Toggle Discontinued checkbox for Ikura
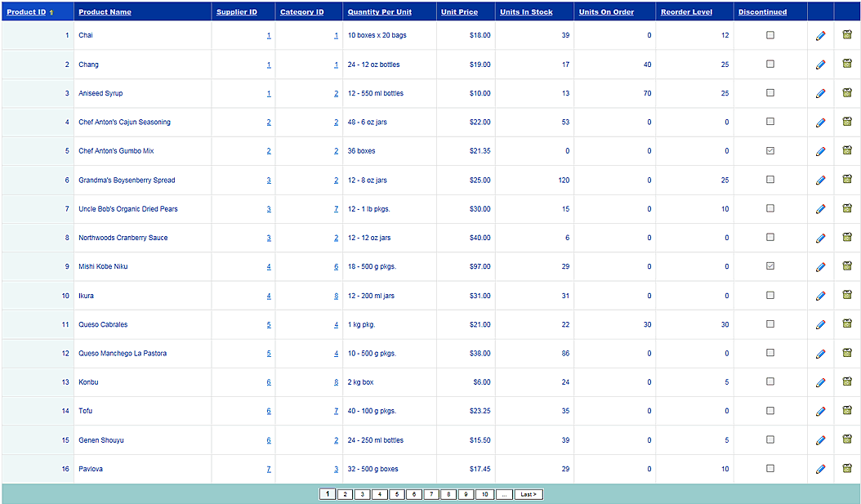This screenshot has width=861, height=504. pyautogui.click(x=770, y=296)
